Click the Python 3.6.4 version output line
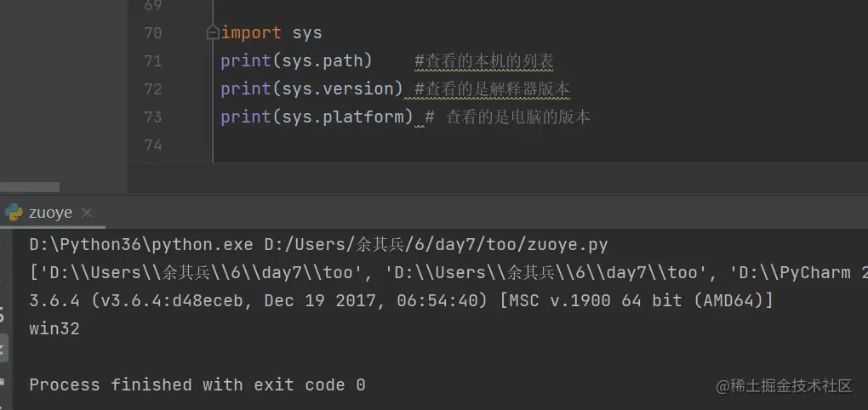The height and width of the screenshot is (410, 868). pos(400,300)
